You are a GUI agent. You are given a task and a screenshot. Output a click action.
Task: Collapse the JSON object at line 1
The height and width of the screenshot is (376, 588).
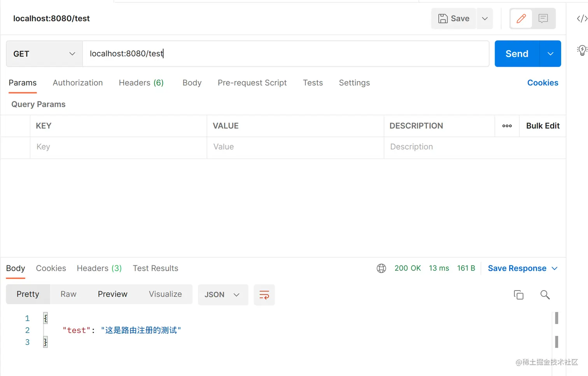click(45, 318)
